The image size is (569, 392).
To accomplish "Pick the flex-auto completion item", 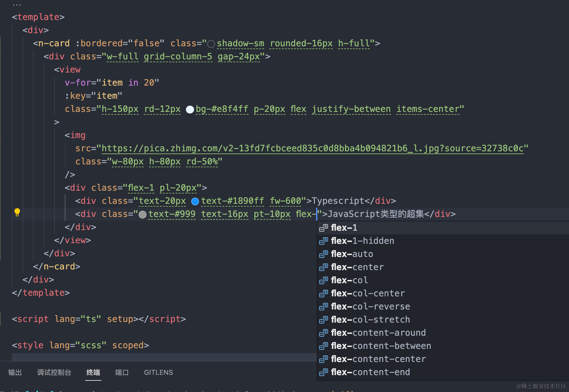I will tap(443, 254).
